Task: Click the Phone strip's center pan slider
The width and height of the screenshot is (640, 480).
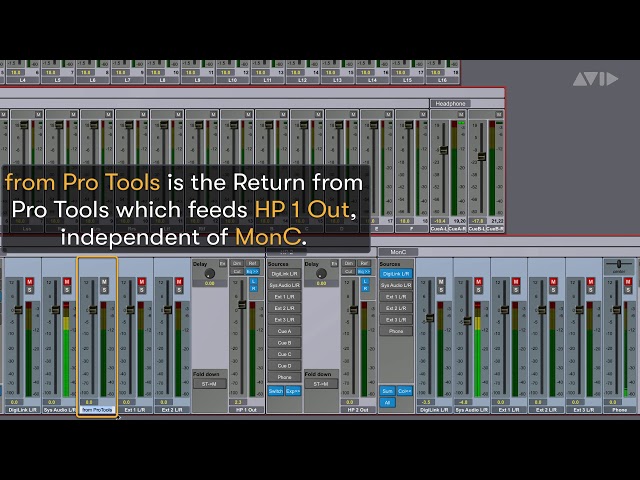Action: (x=619, y=264)
